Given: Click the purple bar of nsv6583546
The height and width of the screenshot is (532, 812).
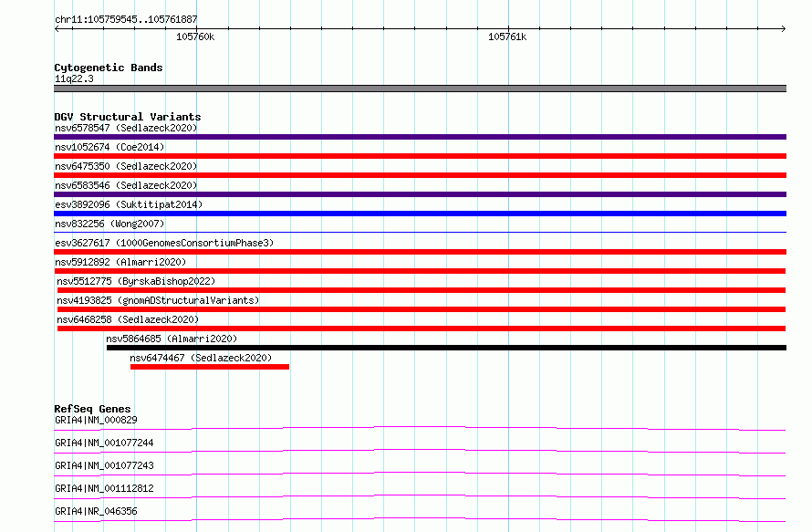Looking at the screenshot, I should 420,194.
